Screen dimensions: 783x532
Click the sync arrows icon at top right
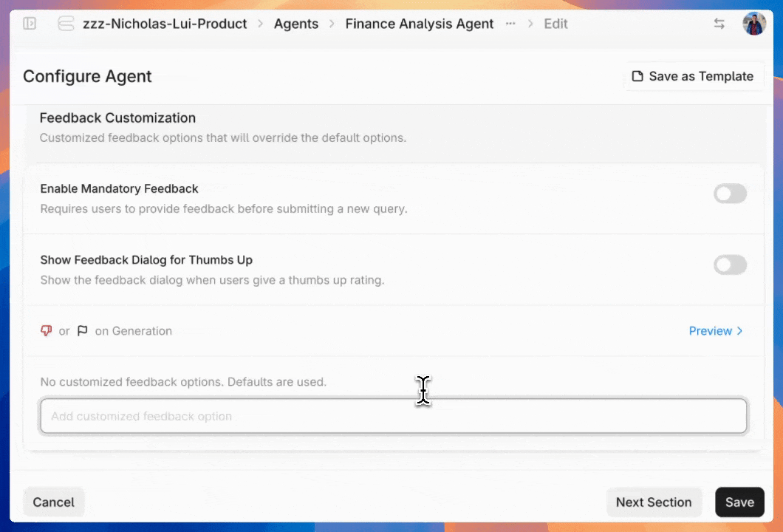point(719,23)
